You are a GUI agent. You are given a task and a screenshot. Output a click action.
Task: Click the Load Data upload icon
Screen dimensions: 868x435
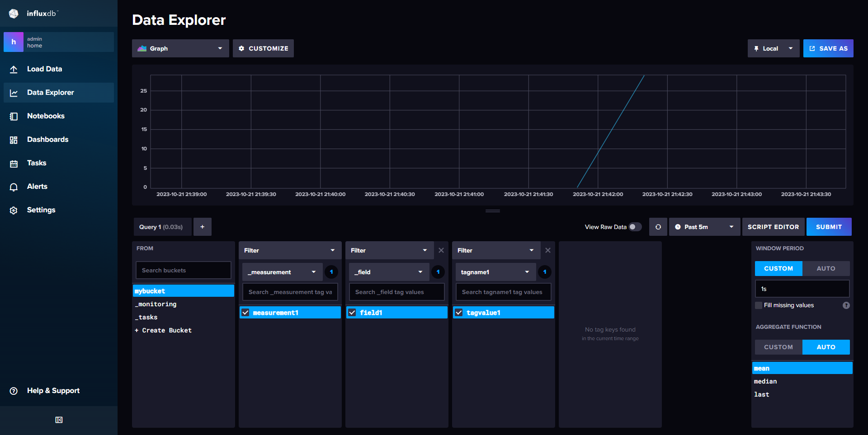click(14, 69)
